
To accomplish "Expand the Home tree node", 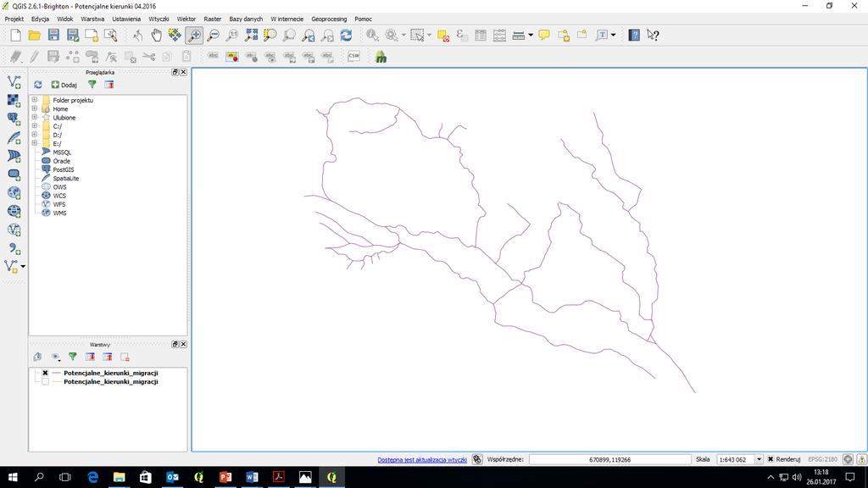I will (x=34, y=109).
